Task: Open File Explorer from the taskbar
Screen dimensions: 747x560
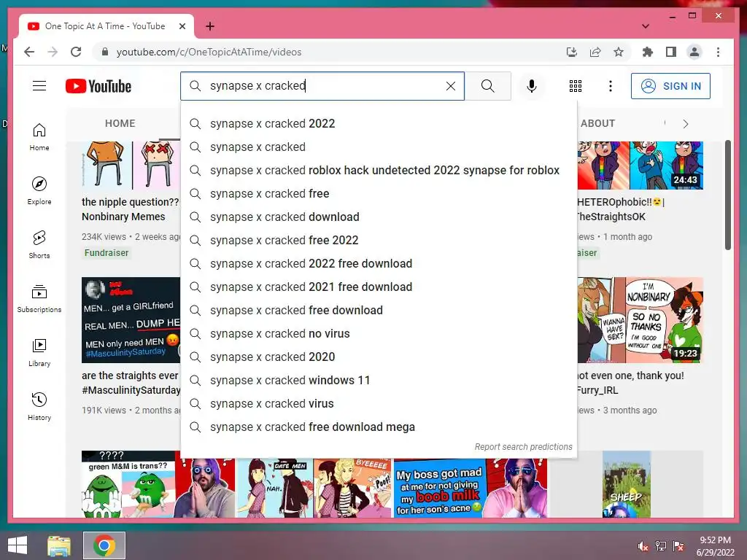Action: pyautogui.click(x=59, y=545)
